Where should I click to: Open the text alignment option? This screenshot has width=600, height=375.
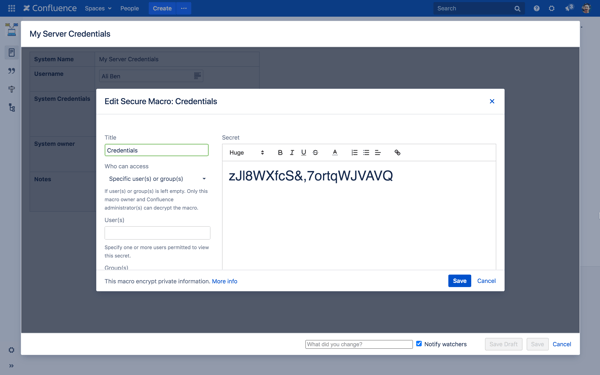click(x=378, y=152)
